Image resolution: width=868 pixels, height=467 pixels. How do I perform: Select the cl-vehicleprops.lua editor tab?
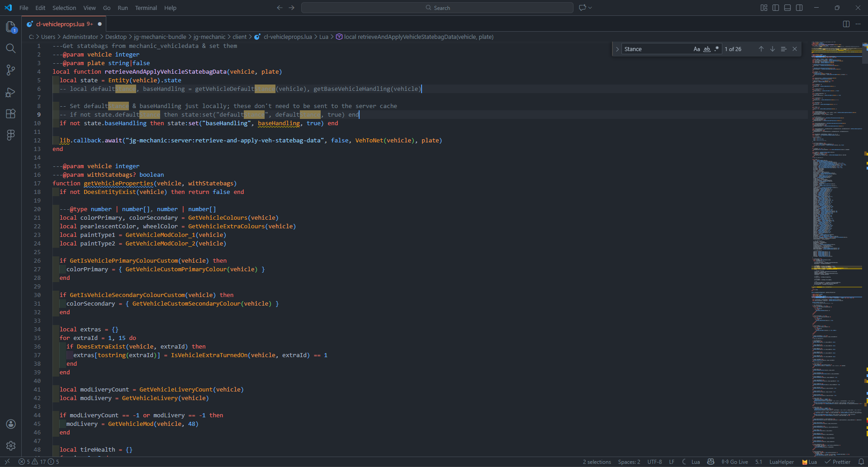(60, 24)
